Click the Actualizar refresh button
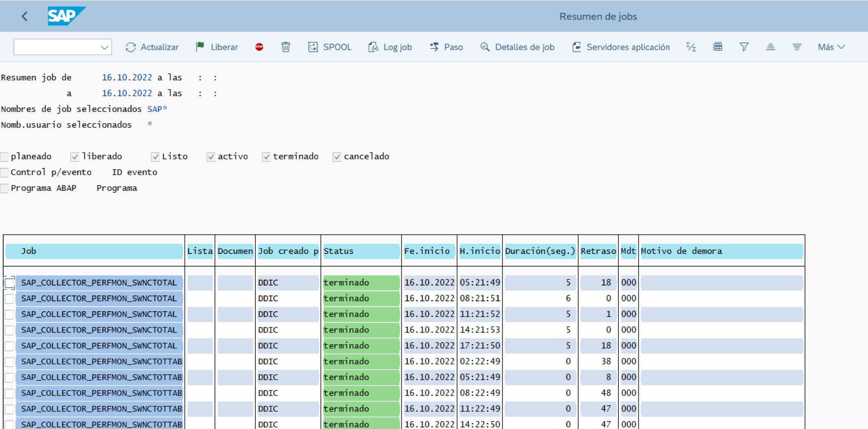This screenshot has width=868, height=429. click(x=152, y=47)
